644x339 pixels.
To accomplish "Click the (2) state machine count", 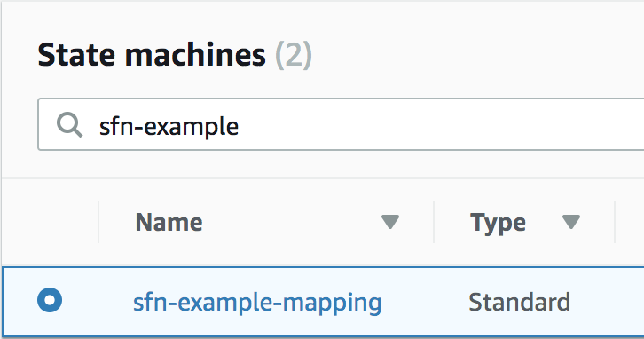I will click(x=294, y=55).
